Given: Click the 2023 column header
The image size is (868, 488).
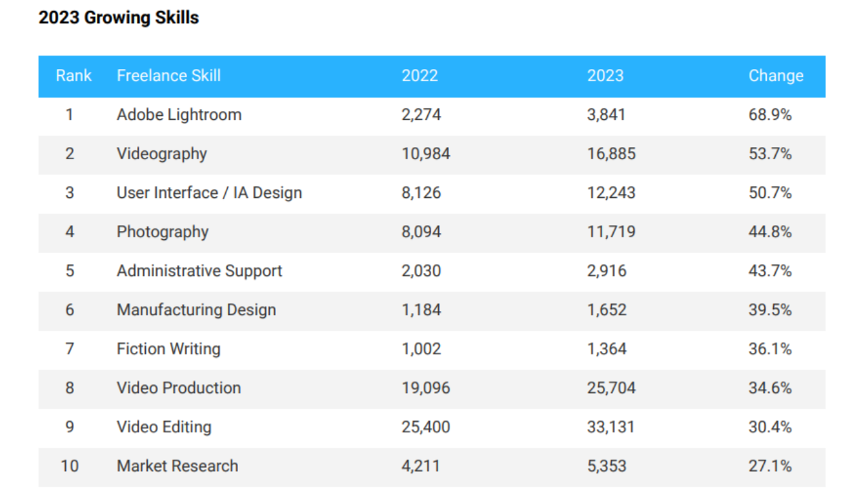Looking at the screenshot, I should tap(606, 76).
